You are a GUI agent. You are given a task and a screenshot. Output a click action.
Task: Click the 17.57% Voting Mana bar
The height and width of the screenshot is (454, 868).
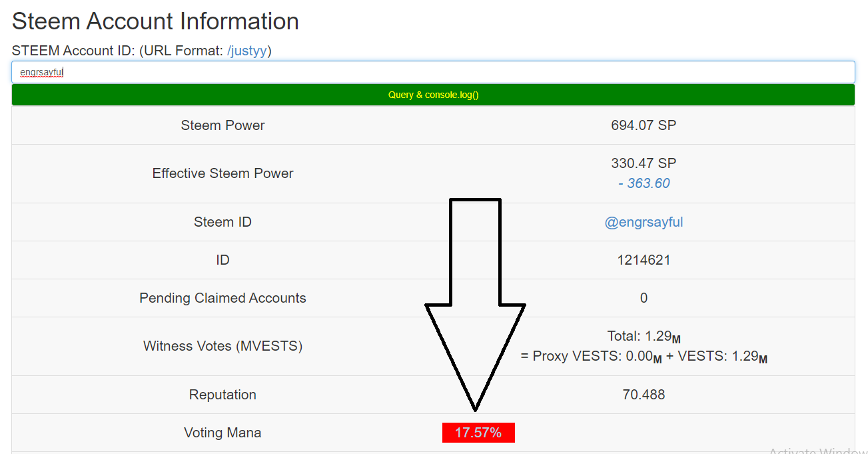click(478, 433)
